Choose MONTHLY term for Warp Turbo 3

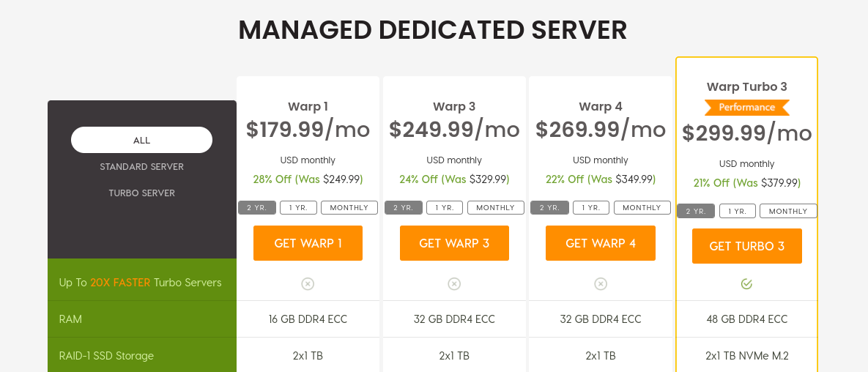788,212
